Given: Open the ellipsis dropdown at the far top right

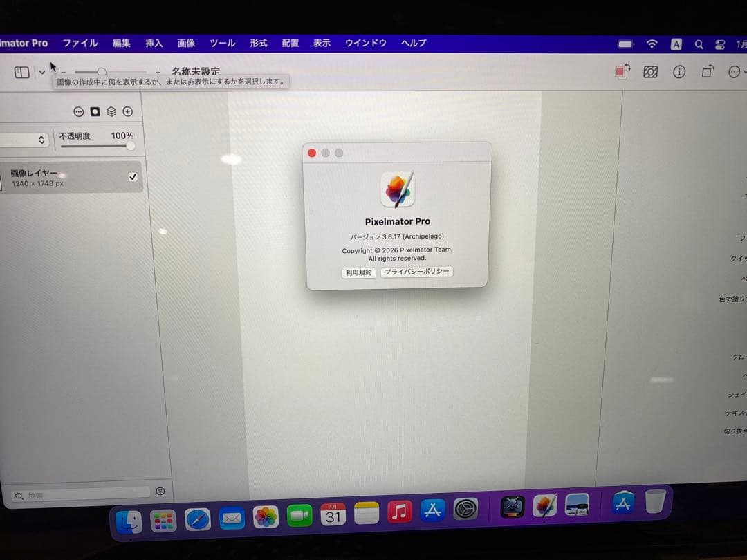Looking at the screenshot, I should point(733,72).
